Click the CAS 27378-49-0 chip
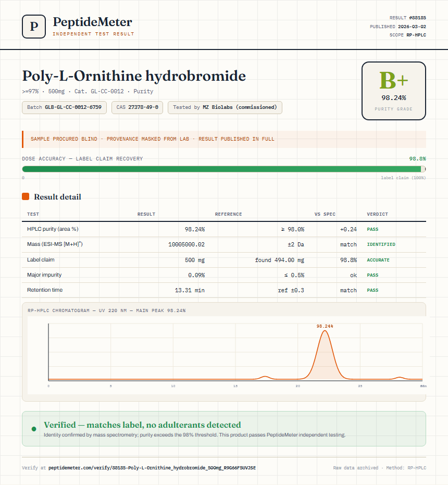The width and height of the screenshot is (448, 485). point(137,107)
